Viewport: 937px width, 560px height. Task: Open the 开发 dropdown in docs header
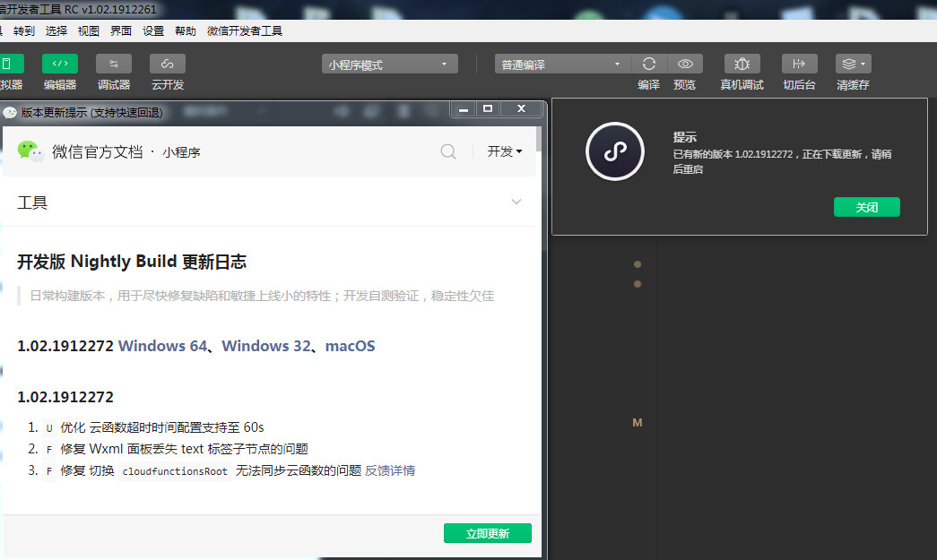[504, 151]
